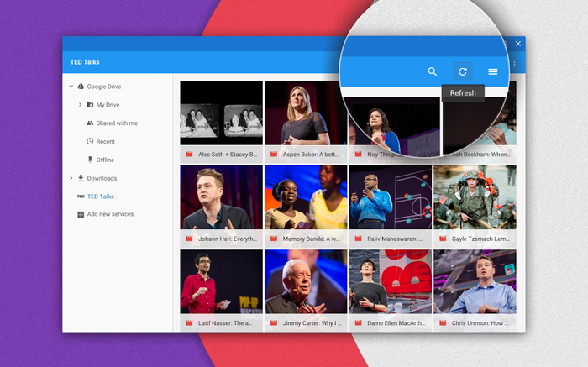Click video icon beside Memory Banda label
This screenshot has height=367, width=588.
(274, 239)
